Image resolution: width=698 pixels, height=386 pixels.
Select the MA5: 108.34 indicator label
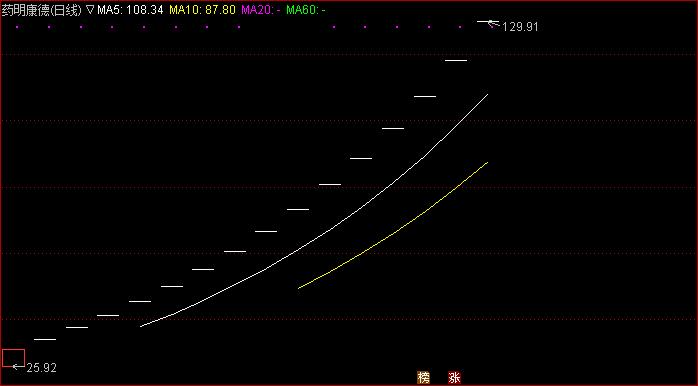coord(130,10)
